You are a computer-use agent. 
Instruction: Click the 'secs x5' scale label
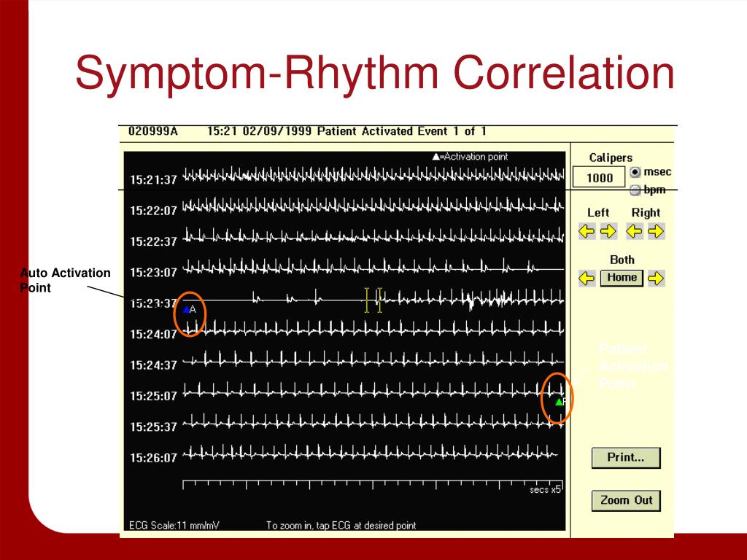point(545,490)
